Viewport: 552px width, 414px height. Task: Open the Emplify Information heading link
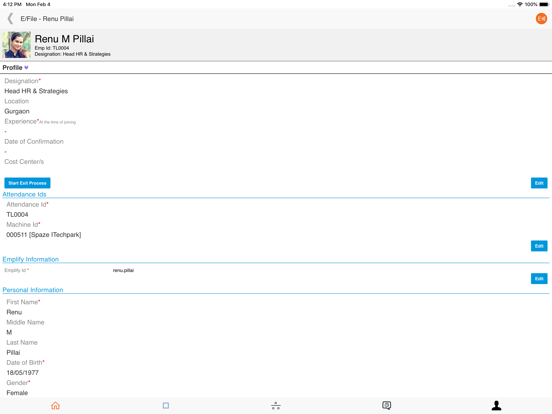click(31, 259)
